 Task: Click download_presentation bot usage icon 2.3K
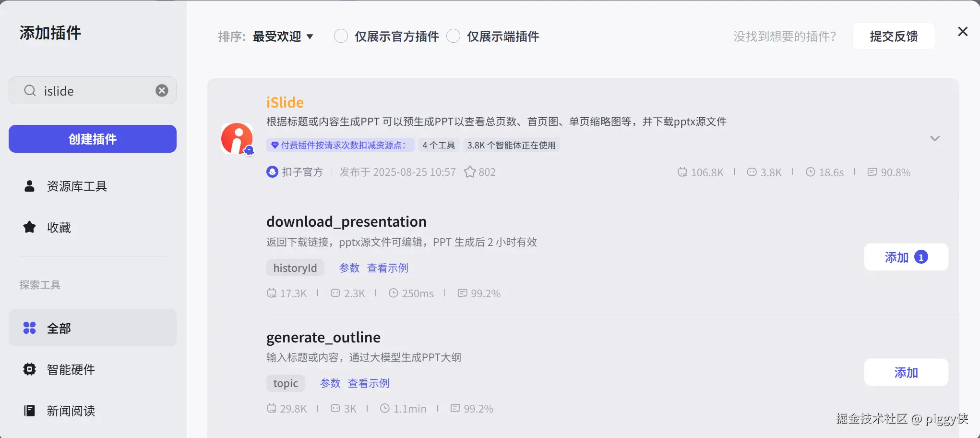(x=335, y=293)
